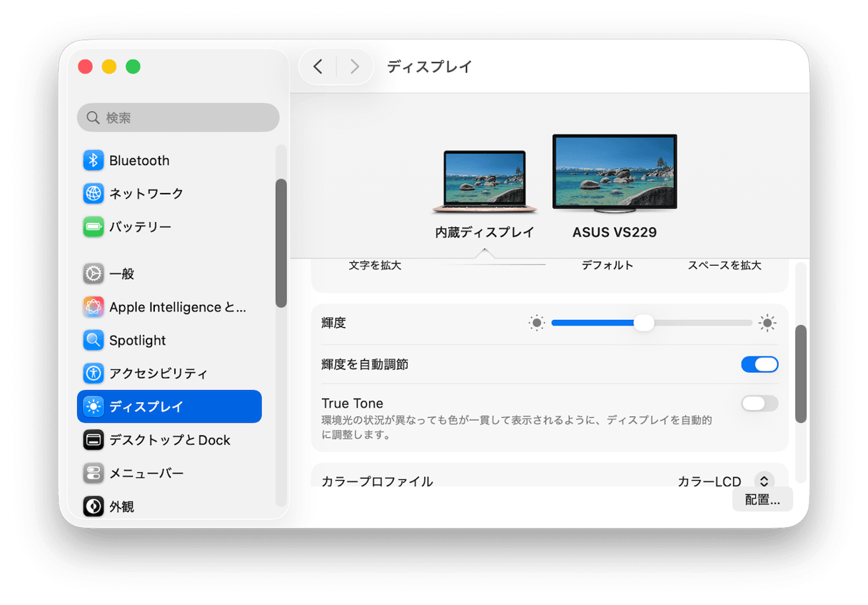Select 文字を拡大 resolution option
This screenshot has height=605, width=868.
[x=375, y=265]
